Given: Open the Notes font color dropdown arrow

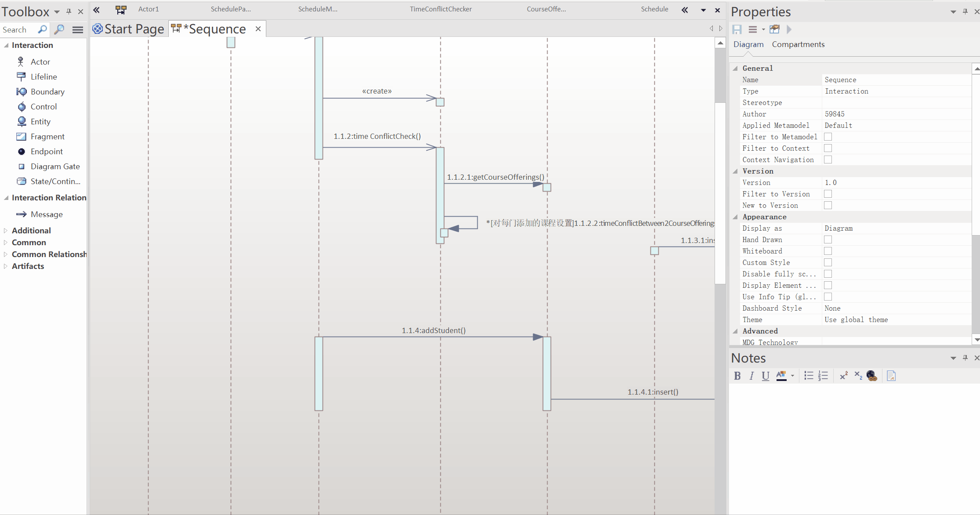Looking at the screenshot, I should pyautogui.click(x=792, y=376).
